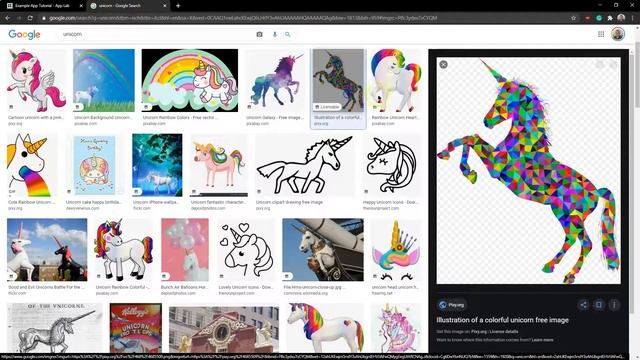Open Unicorn Galaxy purple silhouette thumbnail
The height and width of the screenshot is (360, 640).
coord(275,80)
